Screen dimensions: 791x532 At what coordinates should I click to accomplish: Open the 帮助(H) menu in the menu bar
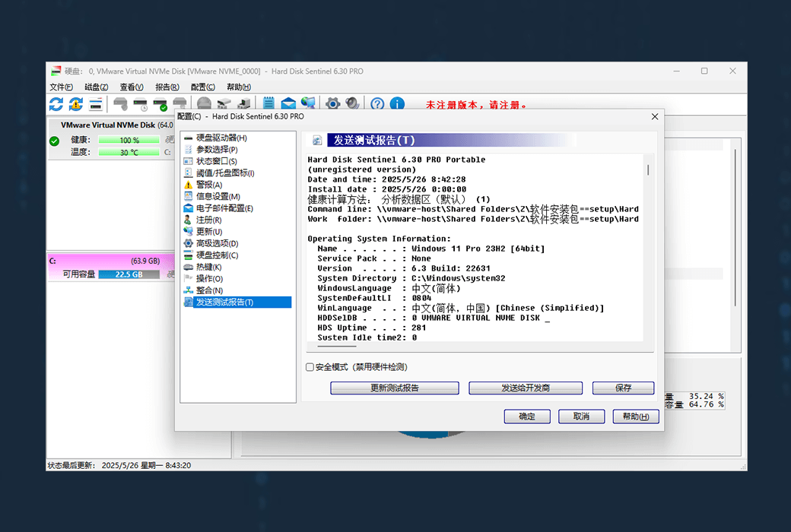click(239, 87)
